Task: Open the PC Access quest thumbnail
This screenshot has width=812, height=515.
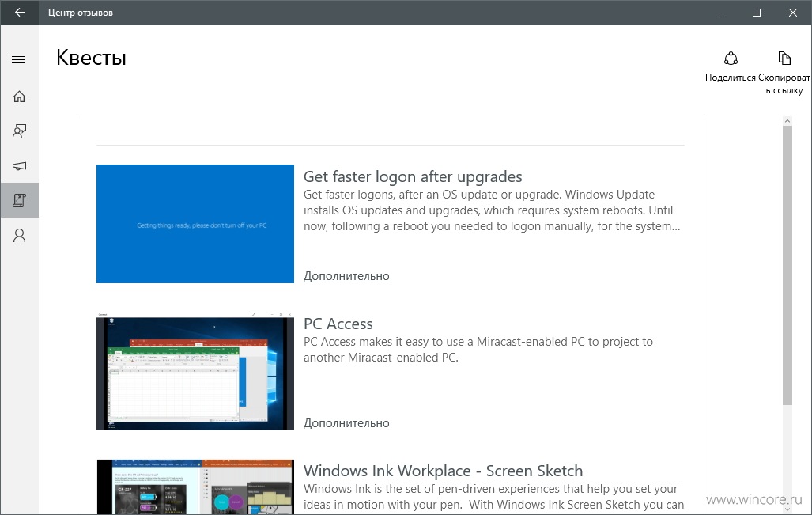Action: pos(195,372)
